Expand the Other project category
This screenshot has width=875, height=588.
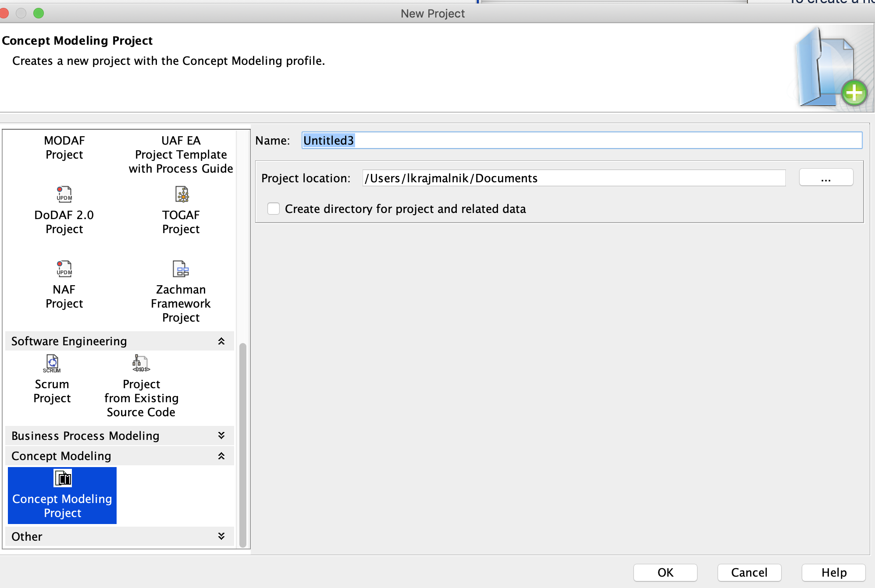[x=221, y=536]
